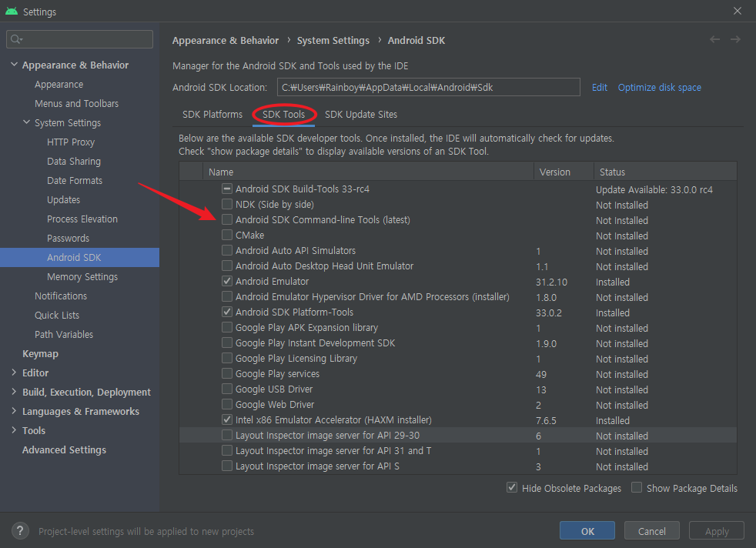Image resolution: width=756 pixels, height=548 pixels.
Task: Focus the settings search field
Action: 79,39
